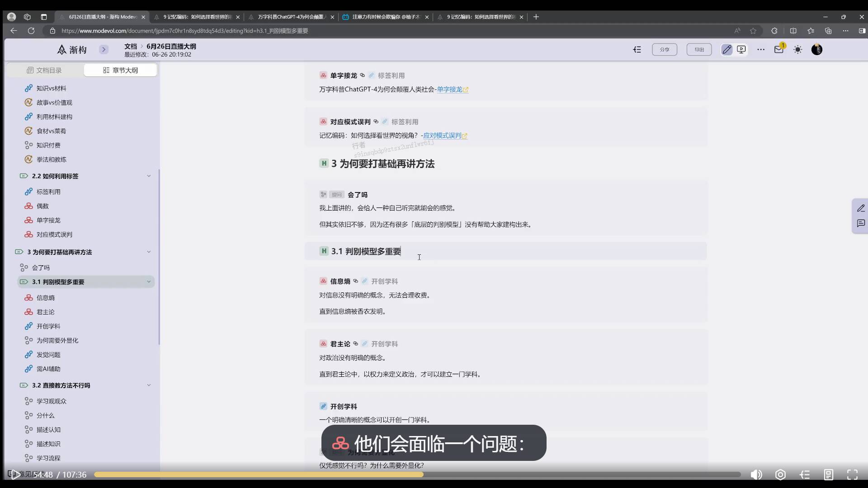The width and height of the screenshot is (868, 488).
Task: Switch to the 注意力有时候会欺骗你 browser tab
Action: tap(386, 17)
